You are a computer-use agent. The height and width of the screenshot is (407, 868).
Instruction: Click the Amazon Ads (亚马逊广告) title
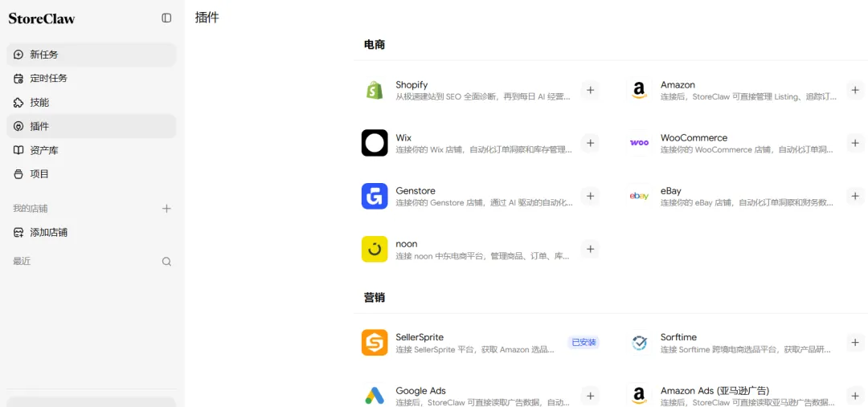pos(714,390)
